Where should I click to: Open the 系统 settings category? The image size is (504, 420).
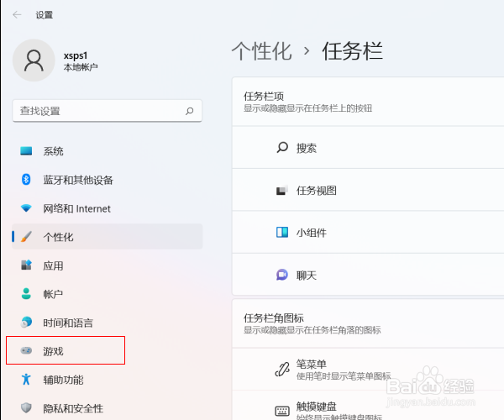point(107,151)
